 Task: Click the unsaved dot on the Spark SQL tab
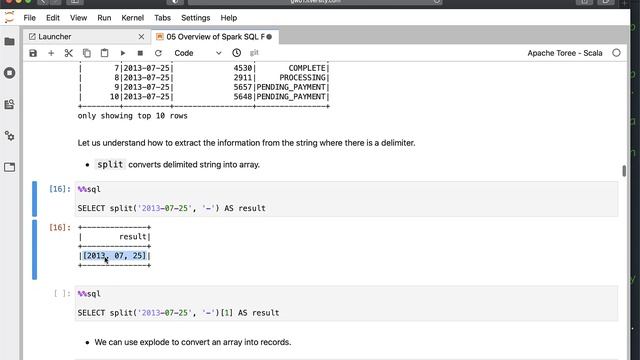pos(269,37)
